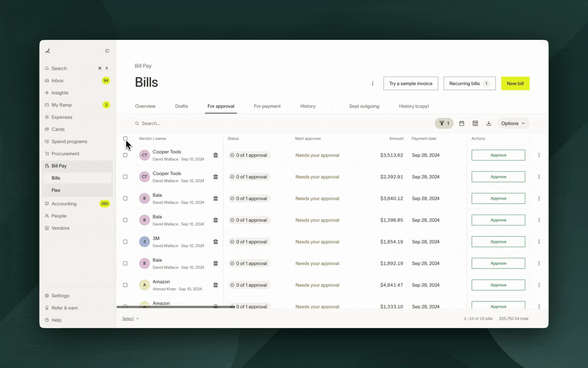The image size is (588, 368).
Task: Click Refer & earn link
Action: [77, 308]
